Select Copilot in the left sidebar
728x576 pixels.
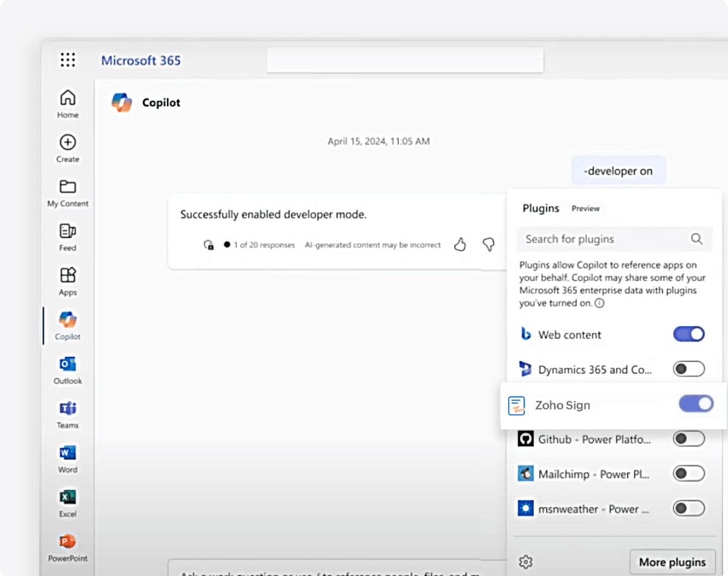pyautogui.click(x=68, y=325)
